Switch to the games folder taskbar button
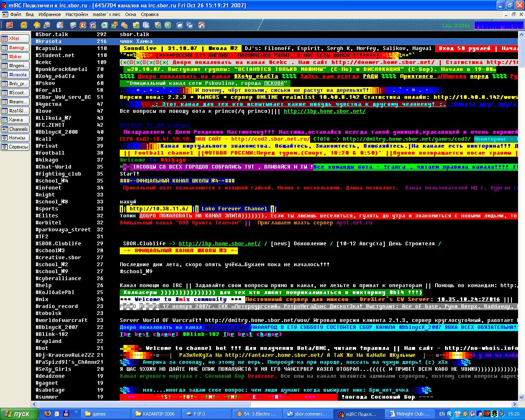Image resolution: width=525 pixels, height=420 pixels. [x=106, y=414]
